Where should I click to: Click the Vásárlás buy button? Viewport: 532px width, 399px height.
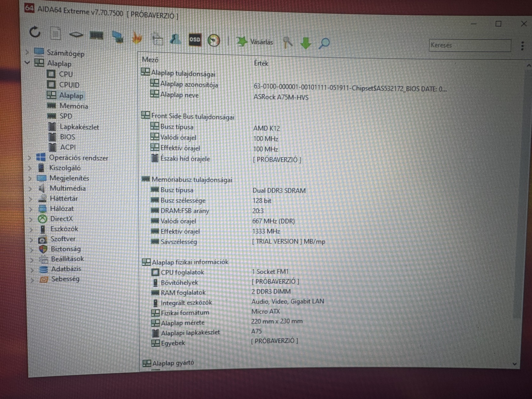[x=255, y=42]
